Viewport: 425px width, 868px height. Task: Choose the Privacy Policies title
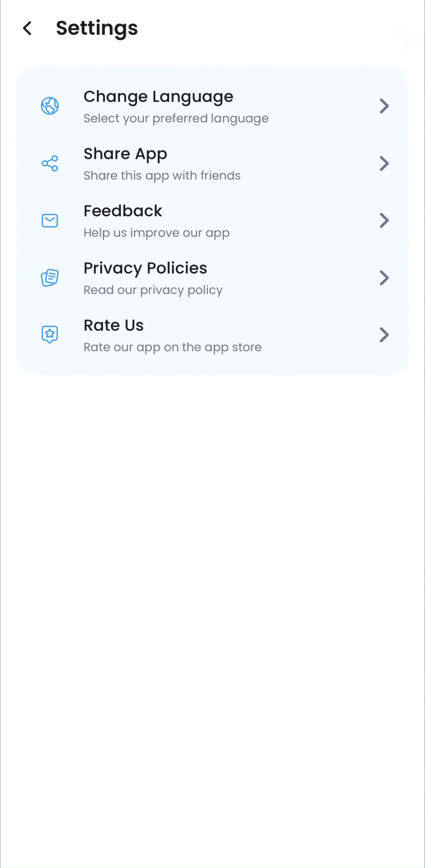pyautogui.click(x=145, y=268)
